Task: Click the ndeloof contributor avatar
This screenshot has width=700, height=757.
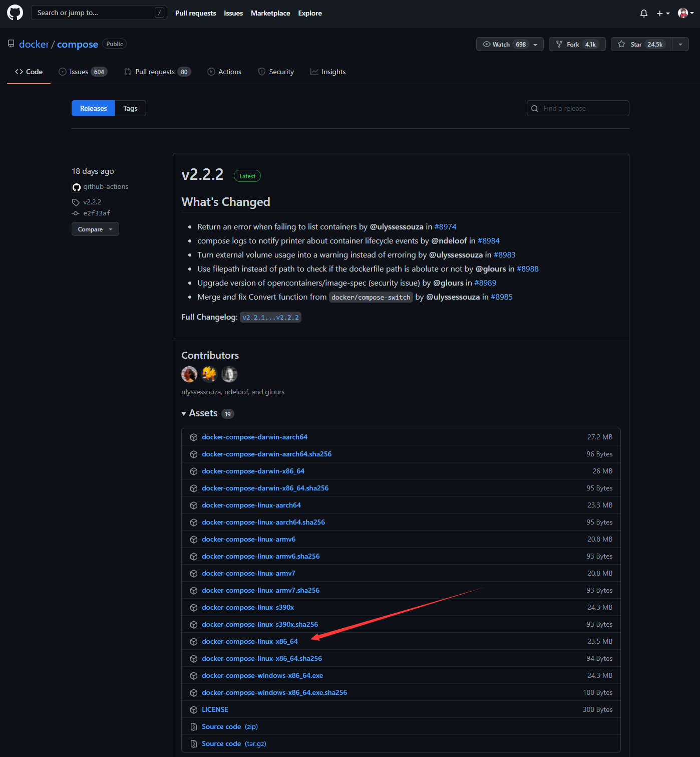Action: pyautogui.click(x=209, y=374)
